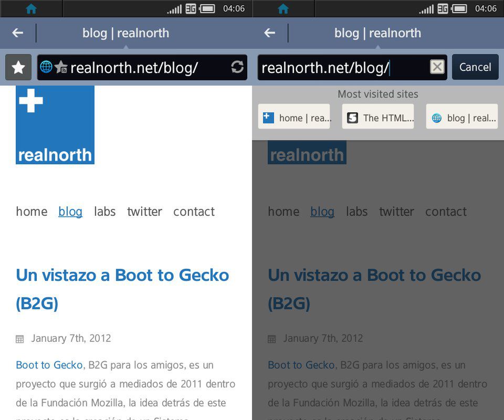Click the small star bookmark icon in URL bar
The width and height of the screenshot is (504, 420).
pyautogui.click(x=61, y=67)
